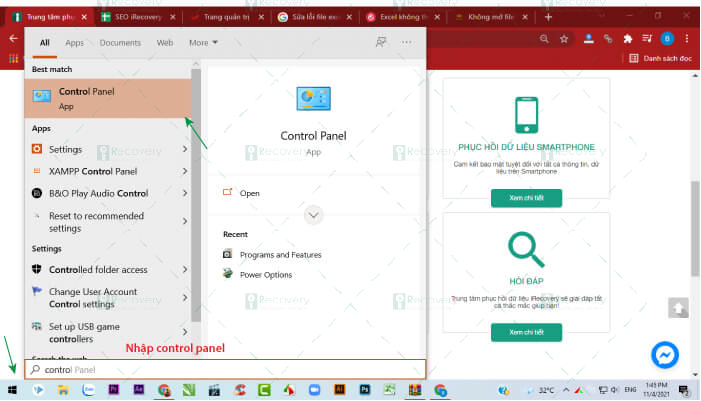
Task: Open the Control Panel best match result
Action: point(108,98)
